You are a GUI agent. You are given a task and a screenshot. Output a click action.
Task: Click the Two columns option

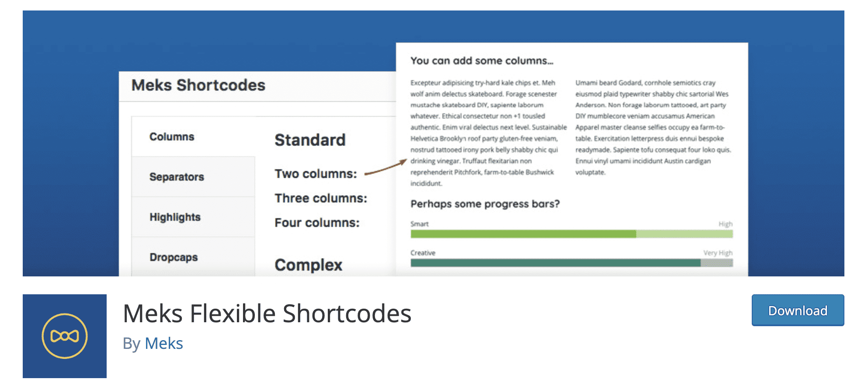point(316,174)
